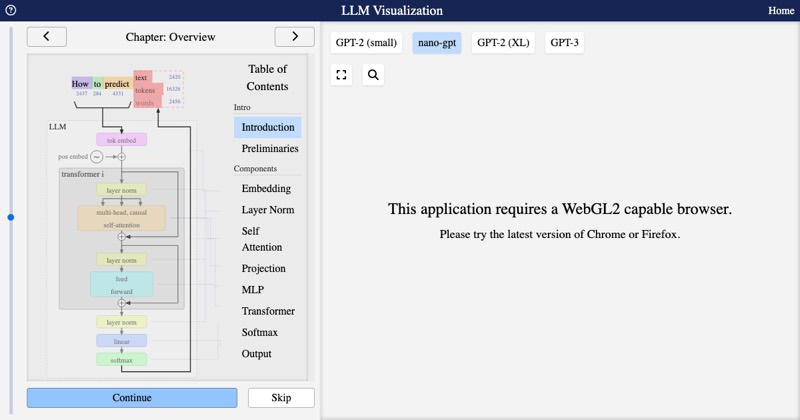Open Embedding section
This screenshot has width=800, height=420.
[x=266, y=188]
